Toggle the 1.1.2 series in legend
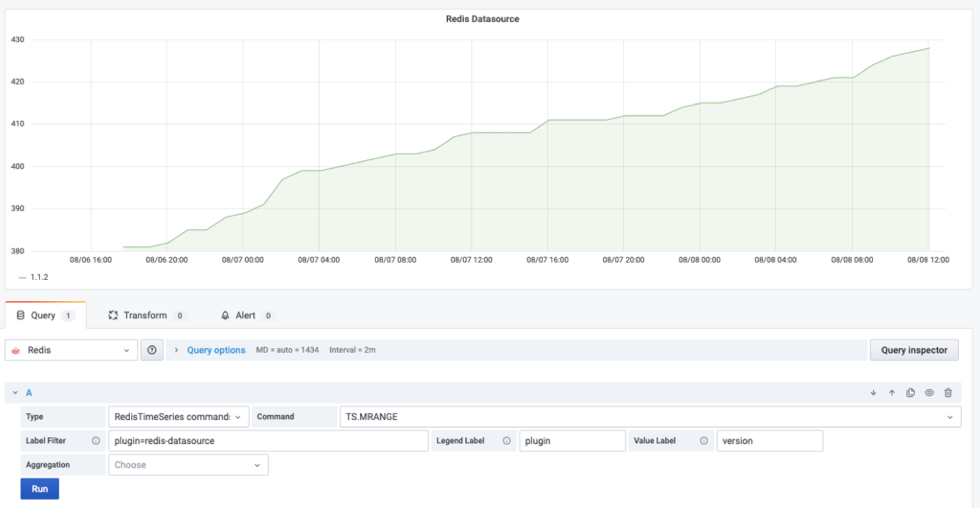The height and width of the screenshot is (508, 980). (x=39, y=277)
